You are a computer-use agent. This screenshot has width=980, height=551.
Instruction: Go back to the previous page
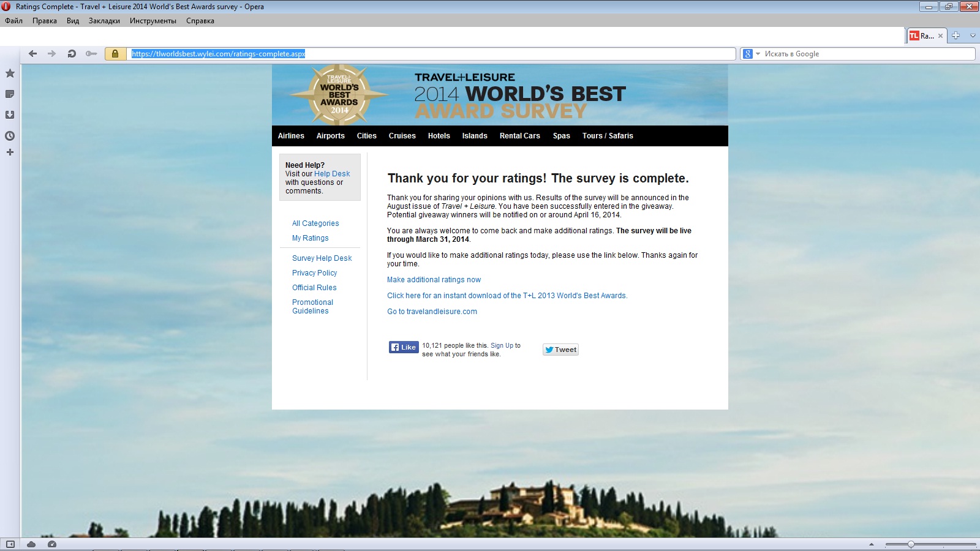click(33, 54)
